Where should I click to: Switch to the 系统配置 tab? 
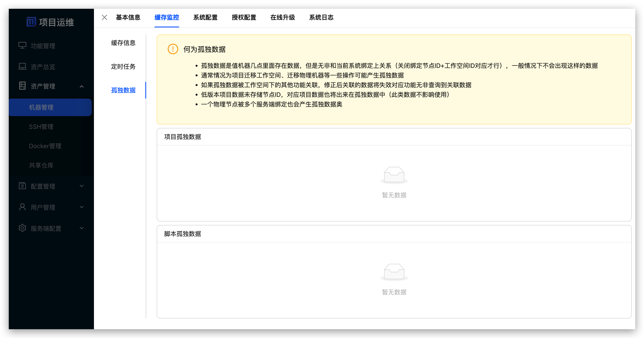tap(205, 18)
